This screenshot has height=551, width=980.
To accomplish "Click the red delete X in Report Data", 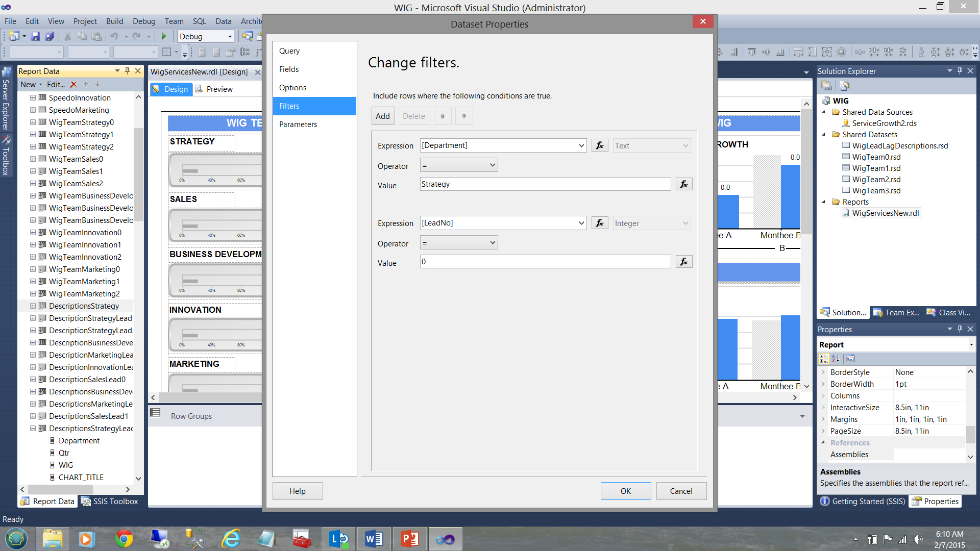I will point(73,85).
